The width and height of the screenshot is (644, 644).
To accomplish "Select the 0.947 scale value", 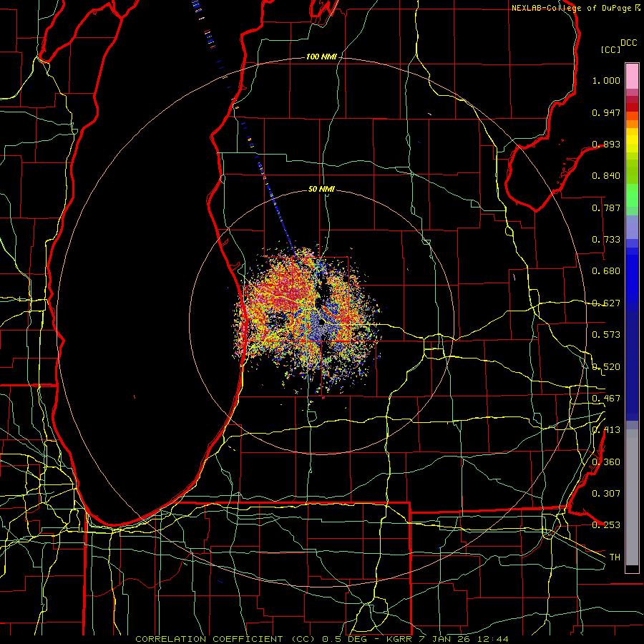I will click(x=606, y=112).
